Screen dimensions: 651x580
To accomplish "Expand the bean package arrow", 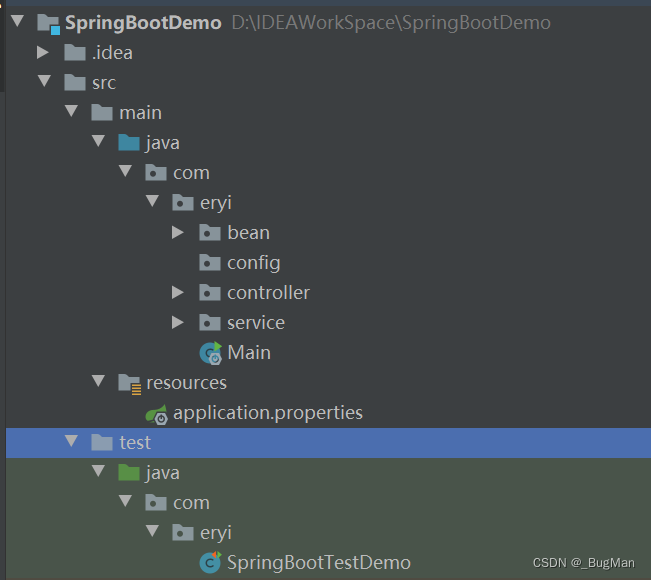I will point(178,232).
